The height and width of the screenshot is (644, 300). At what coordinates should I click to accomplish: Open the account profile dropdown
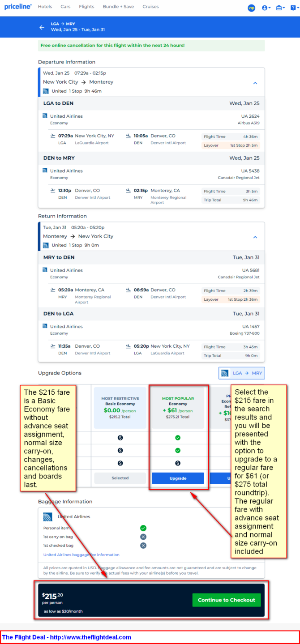(x=266, y=8)
